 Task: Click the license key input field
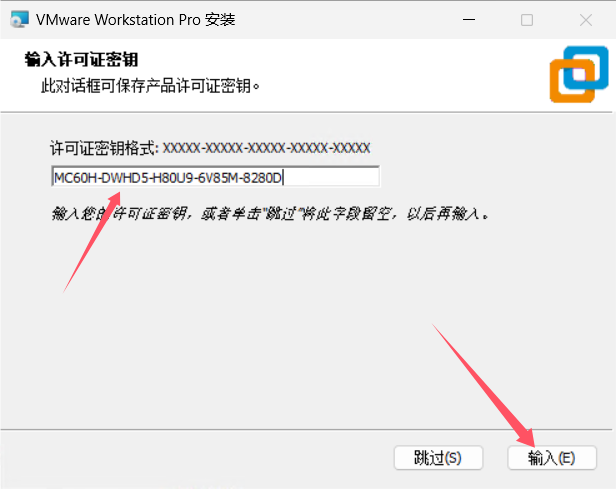[x=215, y=177]
